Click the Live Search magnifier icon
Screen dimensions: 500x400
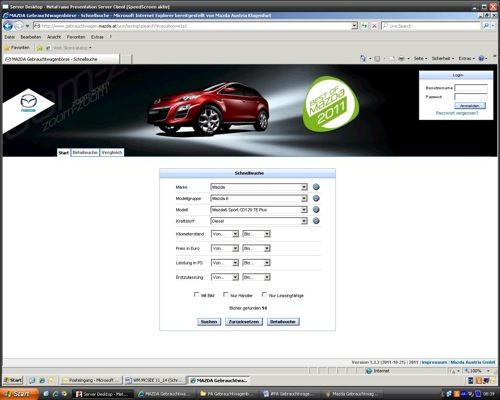[486, 26]
